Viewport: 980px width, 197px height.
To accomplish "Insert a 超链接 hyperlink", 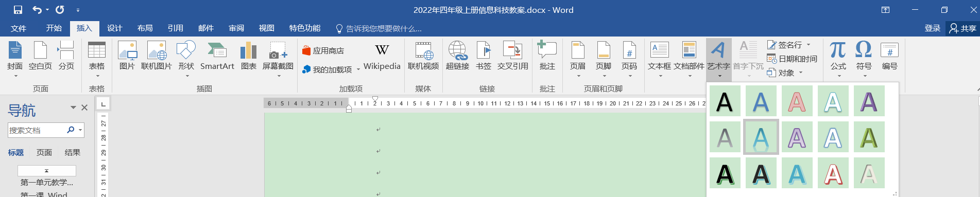I will 457,56.
